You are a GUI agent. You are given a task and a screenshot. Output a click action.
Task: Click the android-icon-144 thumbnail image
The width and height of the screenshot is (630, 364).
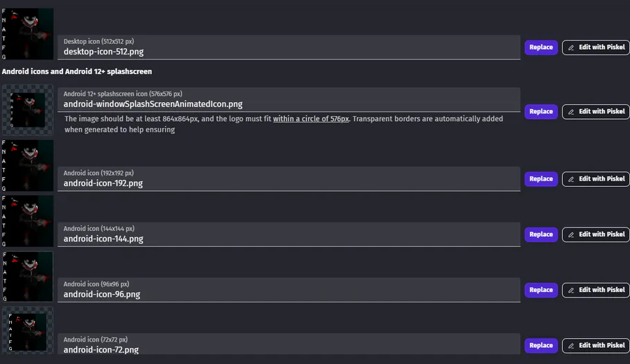tap(27, 220)
